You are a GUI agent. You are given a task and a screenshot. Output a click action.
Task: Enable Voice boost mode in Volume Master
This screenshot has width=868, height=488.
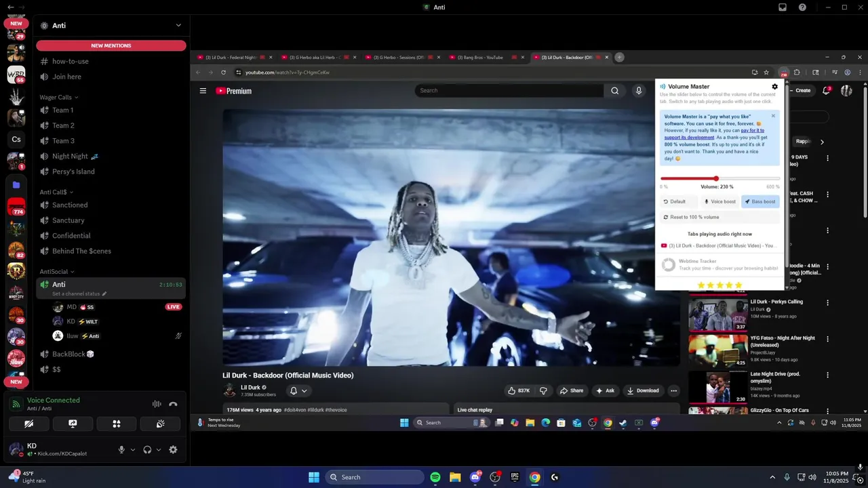coord(719,201)
